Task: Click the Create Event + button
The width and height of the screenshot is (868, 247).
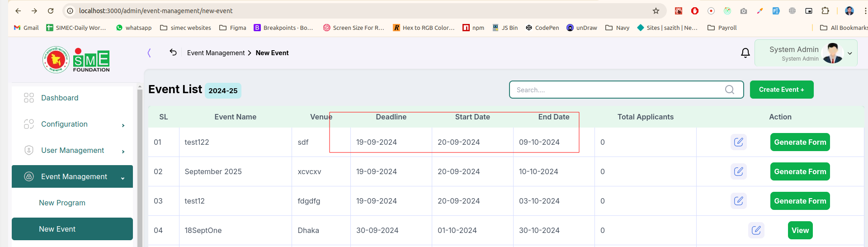Action: [782, 90]
